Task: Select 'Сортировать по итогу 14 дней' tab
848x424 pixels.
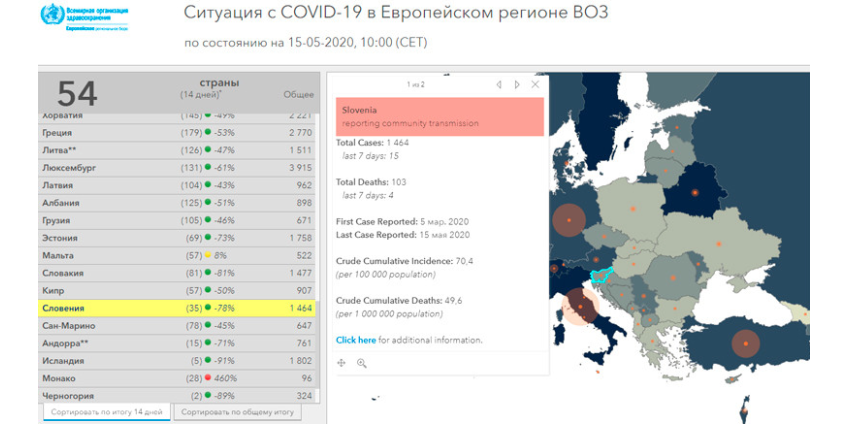Action: pyautogui.click(x=107, y=412)
